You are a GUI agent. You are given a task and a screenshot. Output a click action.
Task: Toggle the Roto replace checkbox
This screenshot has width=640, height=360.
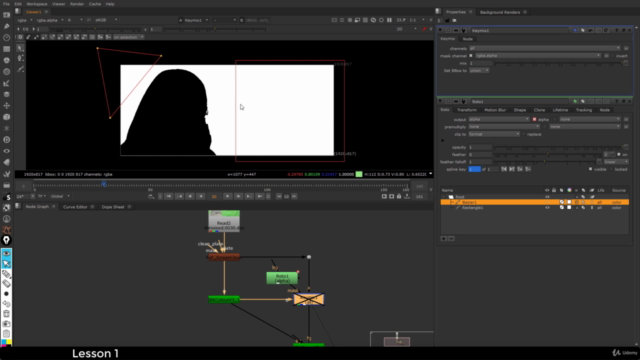point(524,134)
